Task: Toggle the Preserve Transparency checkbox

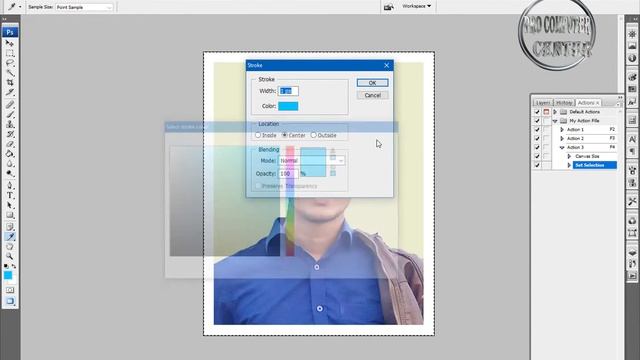Action: [258, 186]
